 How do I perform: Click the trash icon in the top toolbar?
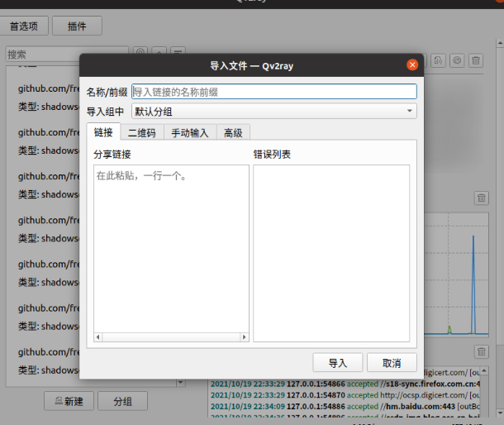tap(476, 60)
